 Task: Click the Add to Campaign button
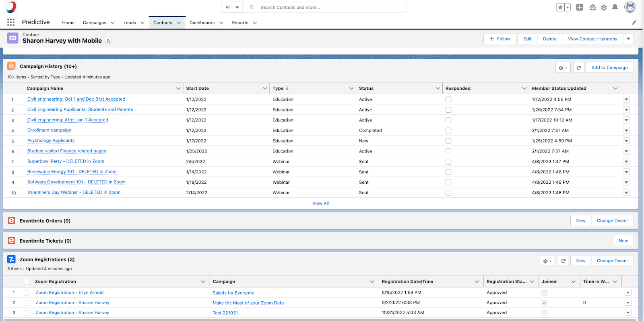(609, 68)
